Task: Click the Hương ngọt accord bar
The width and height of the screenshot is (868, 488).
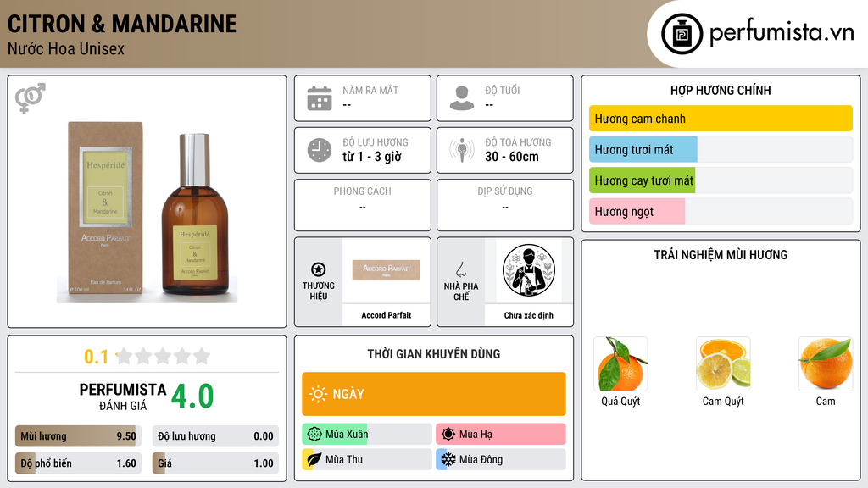Action: pos(721,211)
